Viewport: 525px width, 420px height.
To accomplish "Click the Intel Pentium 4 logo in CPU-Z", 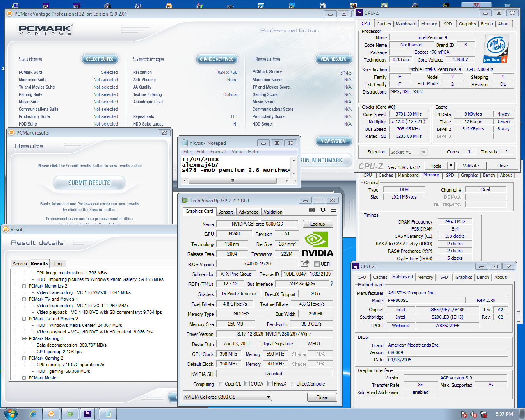I will [496, 48].
